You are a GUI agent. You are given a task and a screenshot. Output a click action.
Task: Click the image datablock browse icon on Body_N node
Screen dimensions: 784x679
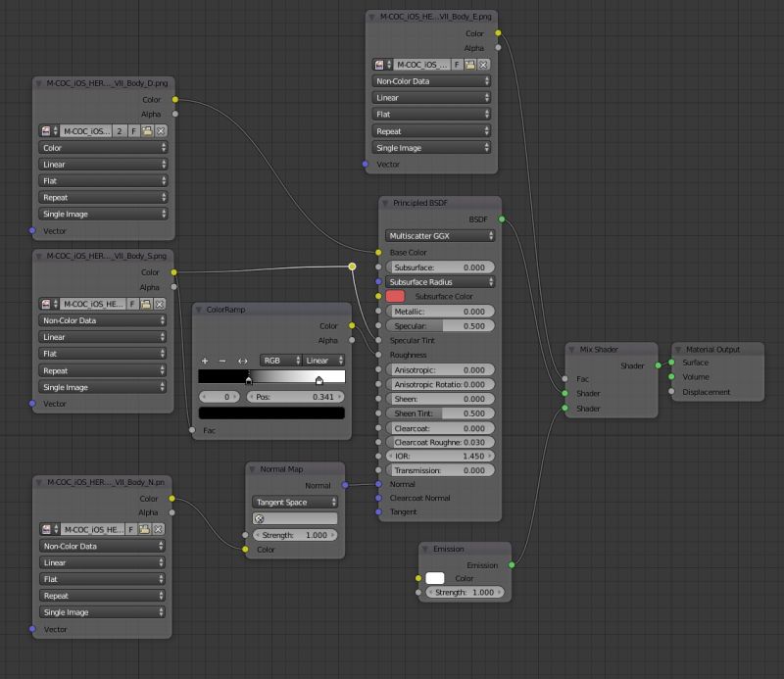click(x=46, y=529)
